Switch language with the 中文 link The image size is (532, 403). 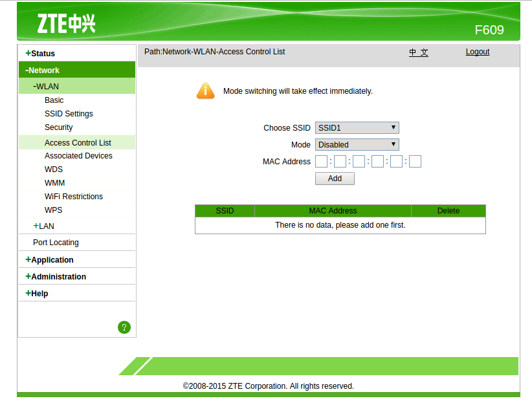(x=418, y=52)
